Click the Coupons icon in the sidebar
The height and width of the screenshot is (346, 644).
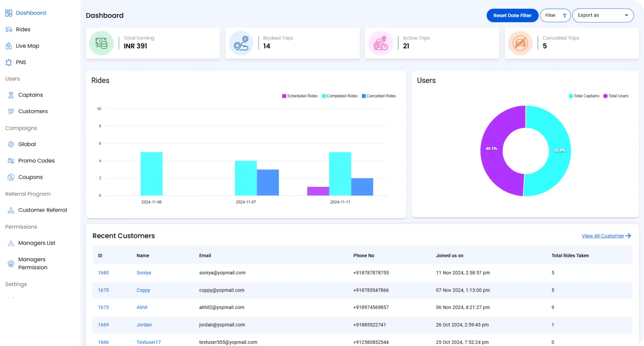tap(11, 177)
